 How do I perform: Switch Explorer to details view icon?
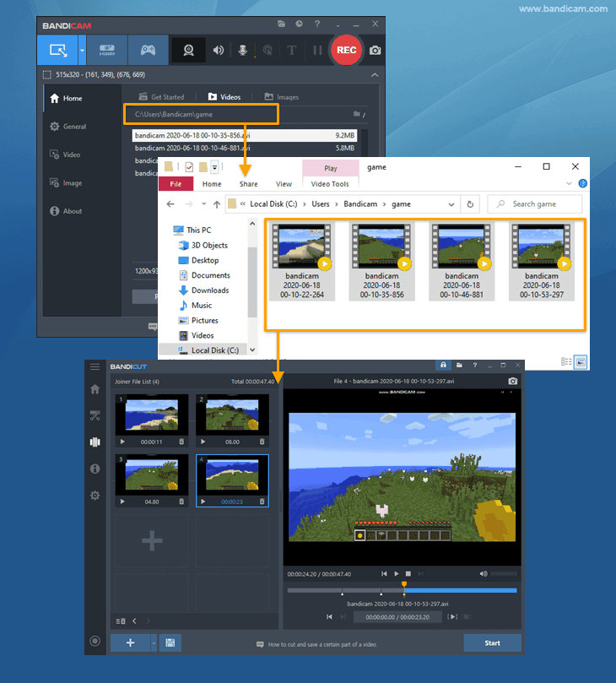[566, 361]
